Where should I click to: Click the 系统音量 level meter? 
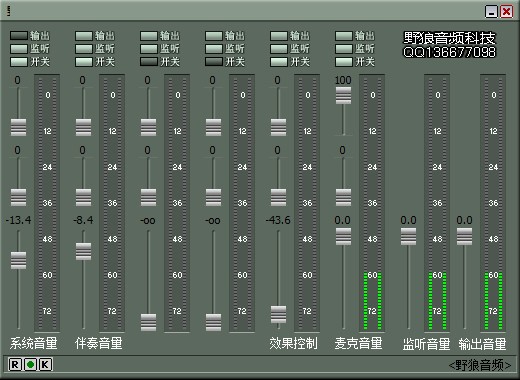pyautogui.click(x=47, y=203)
